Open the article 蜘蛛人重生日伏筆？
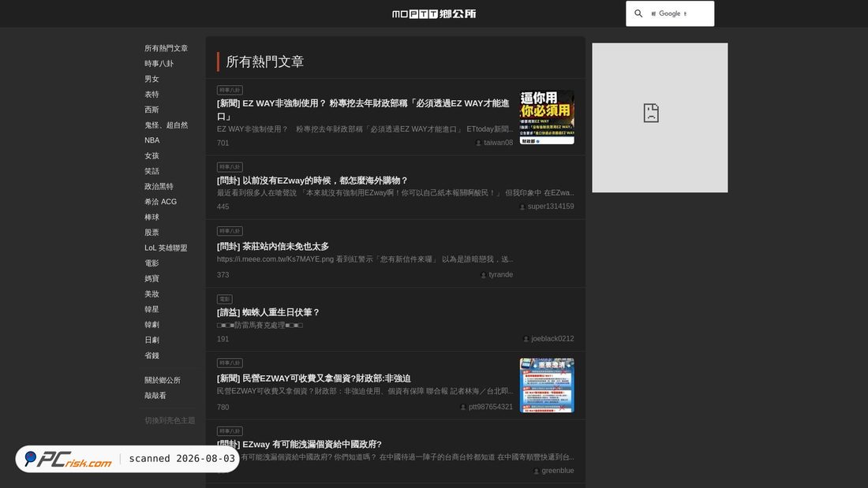Image resolution: width=868 pixels, height=488 pixels. pos(268,312)
